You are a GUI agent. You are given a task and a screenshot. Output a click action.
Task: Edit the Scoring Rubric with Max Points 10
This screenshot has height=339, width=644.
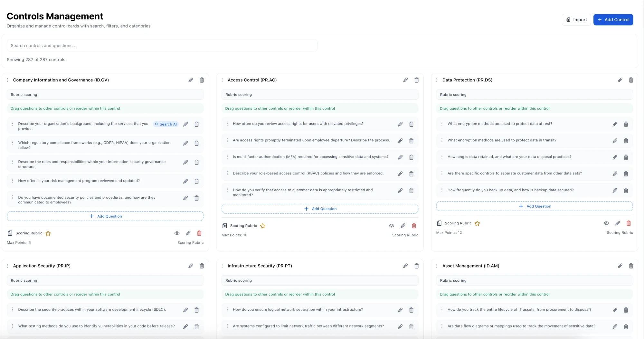pyautogui.click(x=403, y=226)
